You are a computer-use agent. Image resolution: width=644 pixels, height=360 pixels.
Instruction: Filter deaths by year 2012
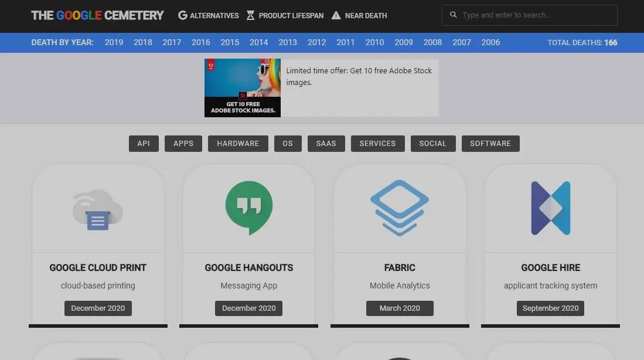coord(316,42)
